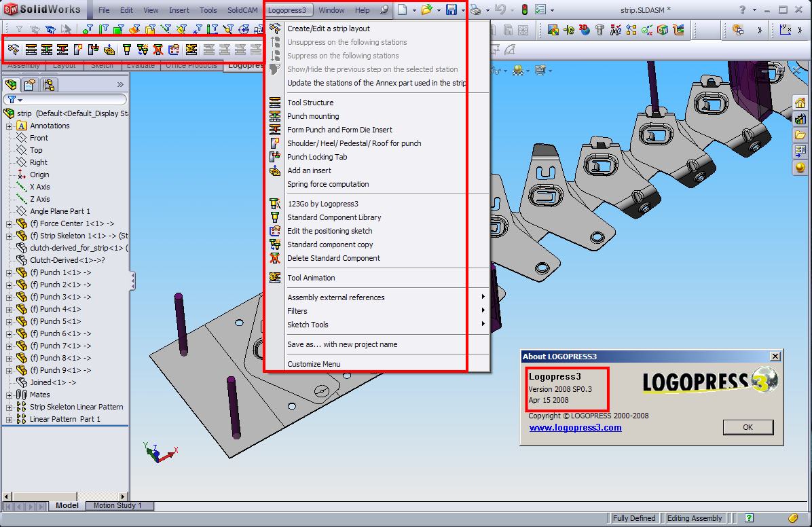Viewport: 812px width, 527px height.
Task: Click the New document icon
Action: tap(403, 10)
